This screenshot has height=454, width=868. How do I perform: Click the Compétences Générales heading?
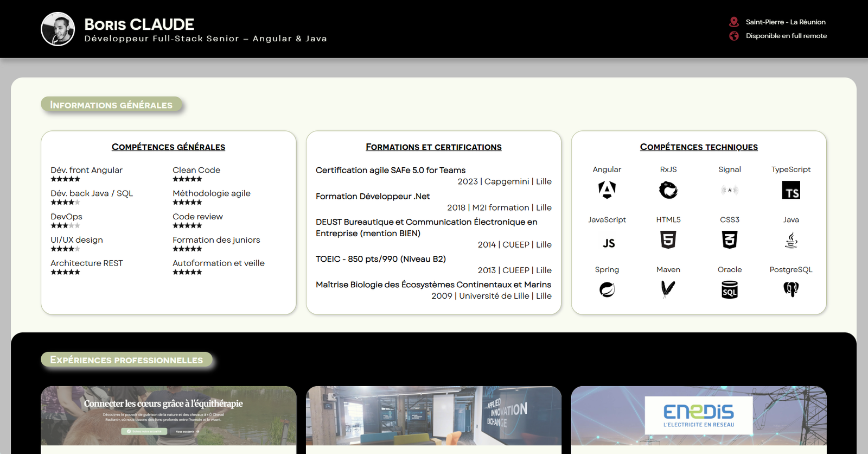point(169,147)
